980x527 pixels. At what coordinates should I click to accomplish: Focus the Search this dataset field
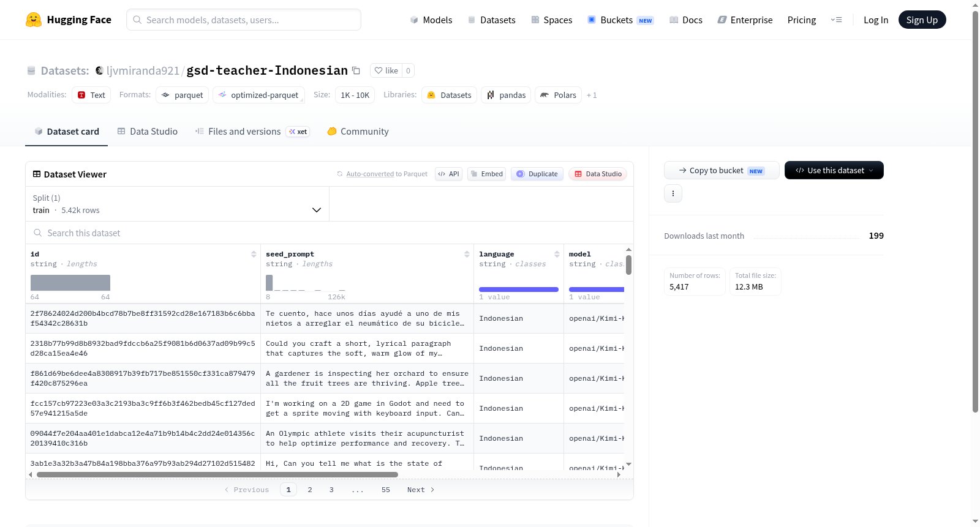(x=330, y=233)
